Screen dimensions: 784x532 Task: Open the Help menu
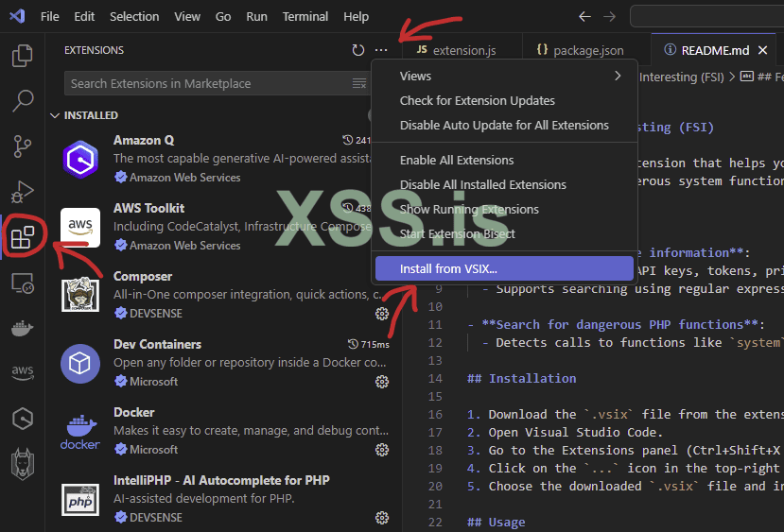[356, 16]
